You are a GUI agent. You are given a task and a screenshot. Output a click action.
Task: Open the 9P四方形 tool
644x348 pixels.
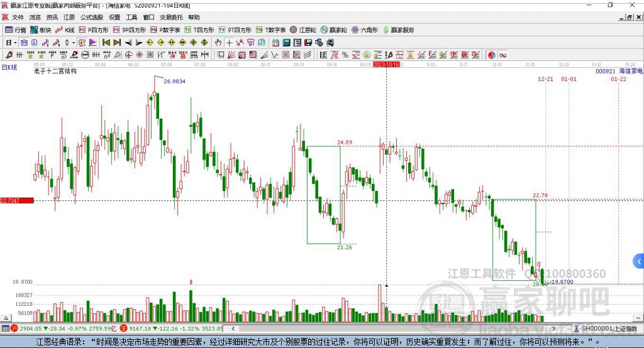pyautogui.click(x=130, y=30)
